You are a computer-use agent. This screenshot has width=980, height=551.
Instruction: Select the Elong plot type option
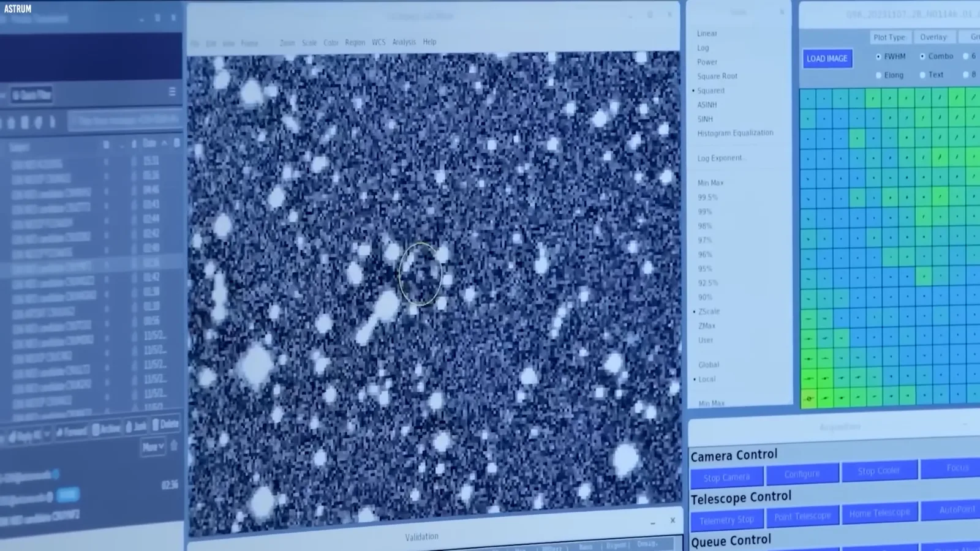pos(878,75)
